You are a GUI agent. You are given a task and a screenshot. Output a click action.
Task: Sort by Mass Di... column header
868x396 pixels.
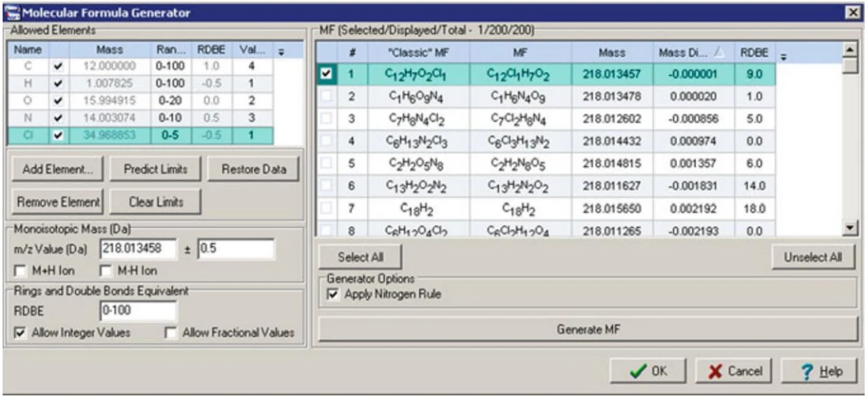pyautogui.click(x=694, y=53)
